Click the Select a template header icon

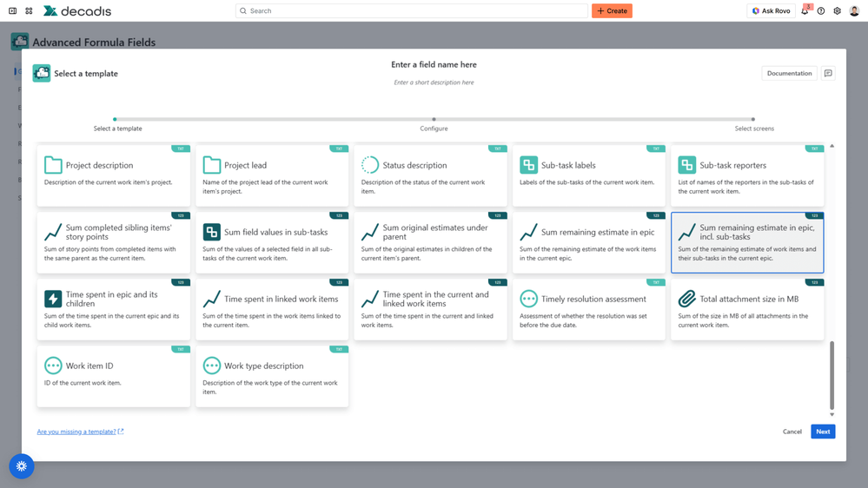(42, 73)
